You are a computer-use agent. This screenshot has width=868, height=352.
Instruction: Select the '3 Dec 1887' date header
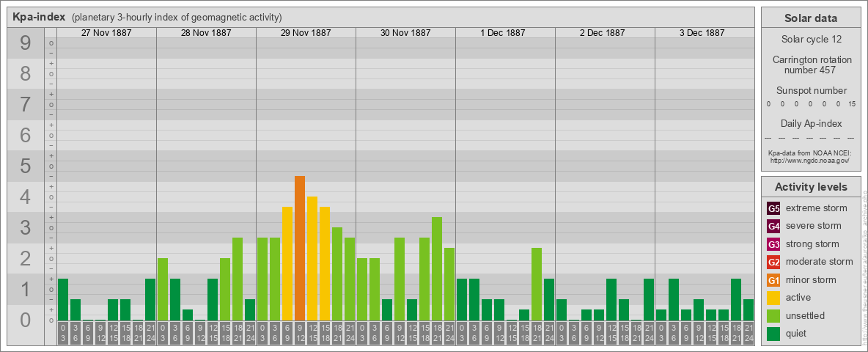[702, 33]
